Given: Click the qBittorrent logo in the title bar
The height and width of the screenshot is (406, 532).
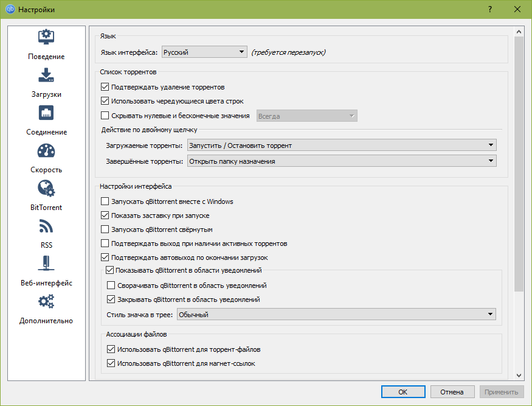Looking at the screenshot, I should click(x=10, y=9).
